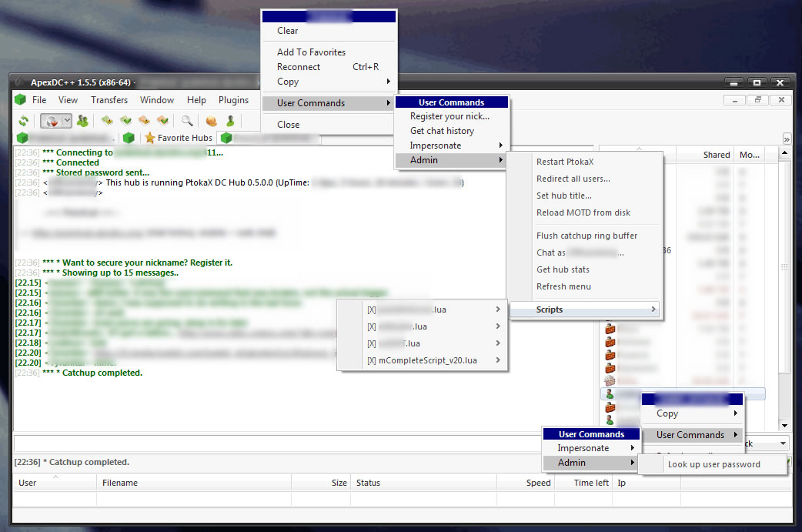Open the Help menu

click(x=196, y=100)
